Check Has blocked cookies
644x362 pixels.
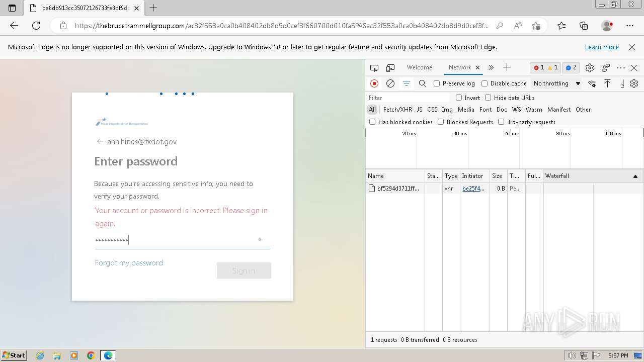pos(372,122)
